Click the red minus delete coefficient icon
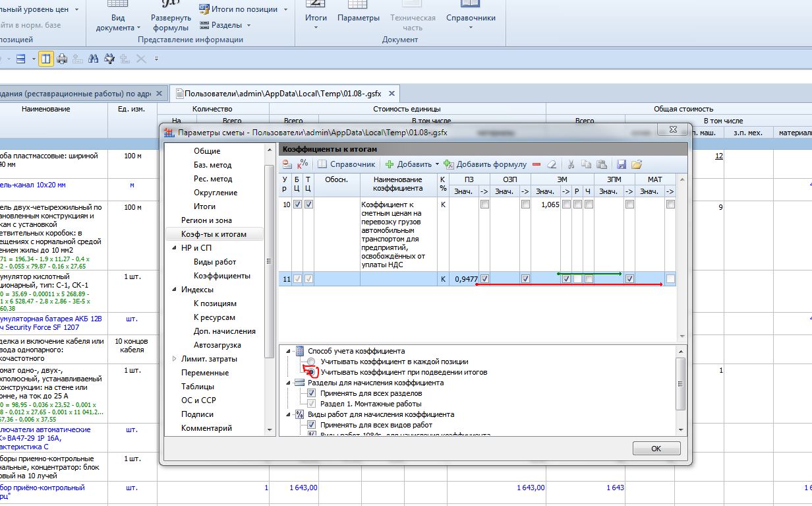Screen dimensions: 812x506 coord(536,164)
